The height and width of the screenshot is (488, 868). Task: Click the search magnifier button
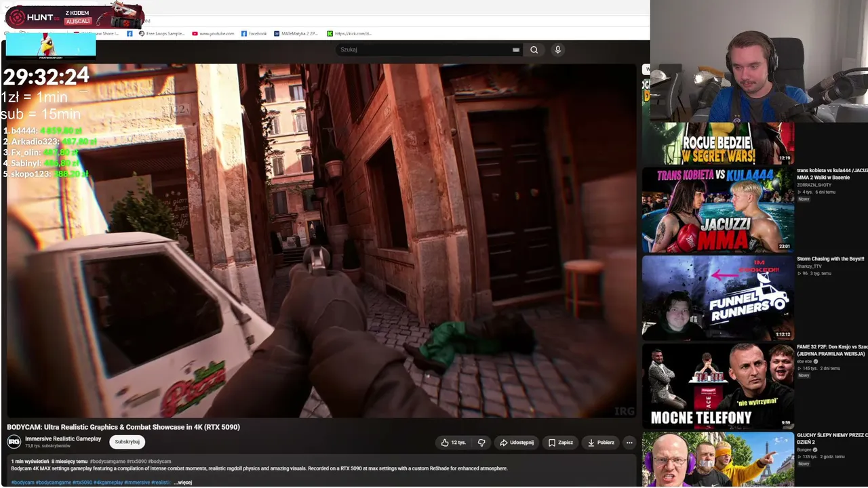click(534, 49)
